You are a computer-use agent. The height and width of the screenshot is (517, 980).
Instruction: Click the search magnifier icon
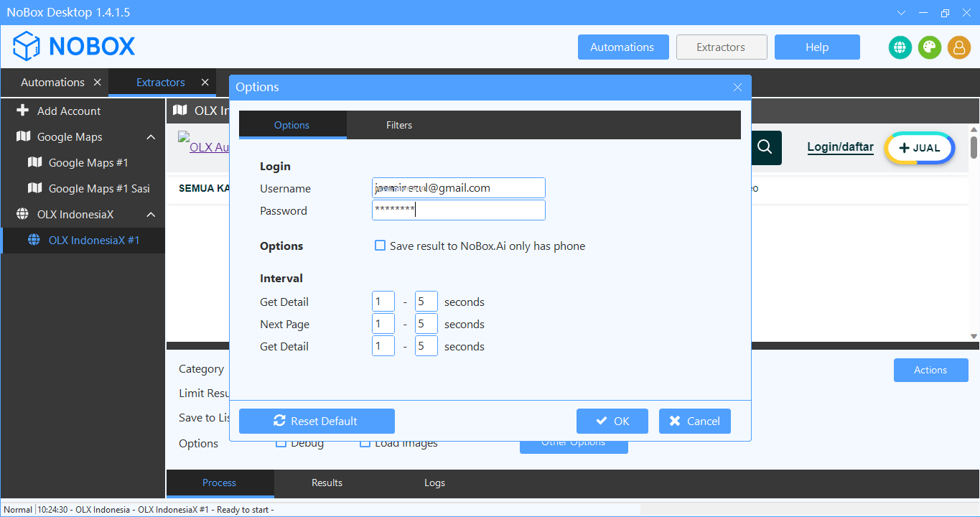765,147
